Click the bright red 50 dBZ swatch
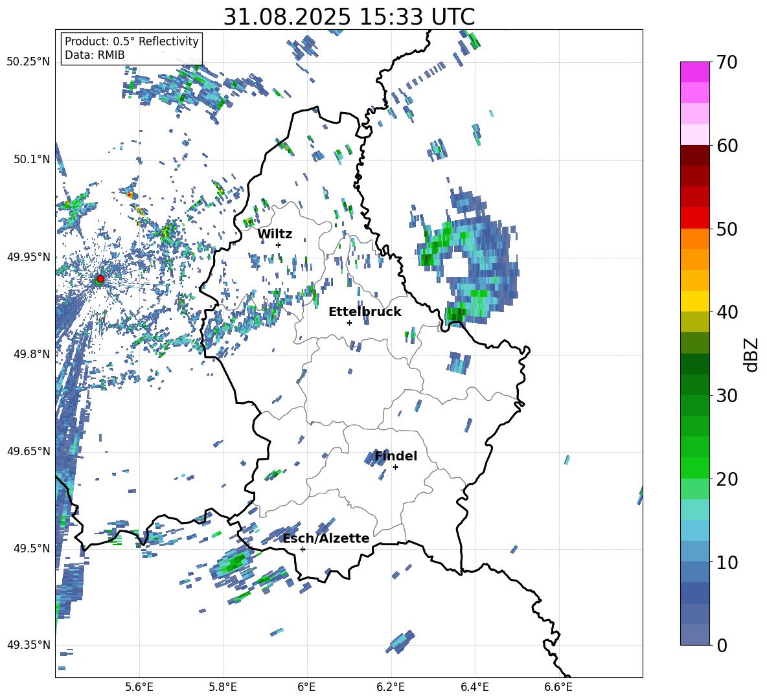 [694, 218]
